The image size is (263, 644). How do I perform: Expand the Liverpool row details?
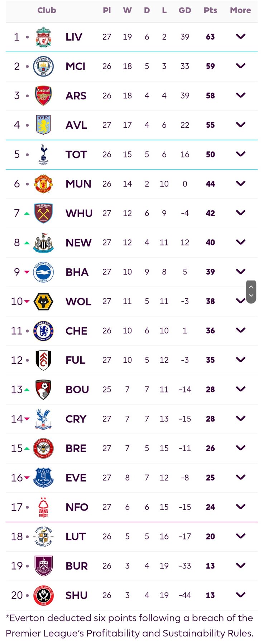point(240,36)
